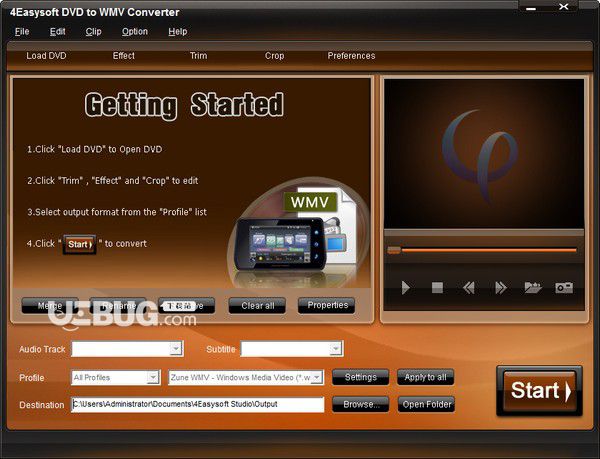Expand the Subtitle dropdown

336,349
